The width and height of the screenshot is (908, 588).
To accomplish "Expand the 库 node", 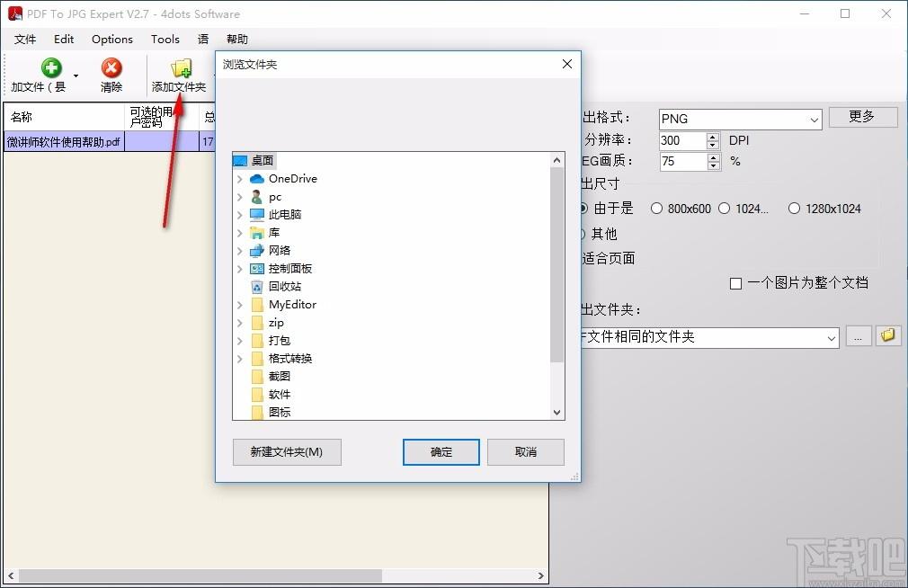I will 240,233.
